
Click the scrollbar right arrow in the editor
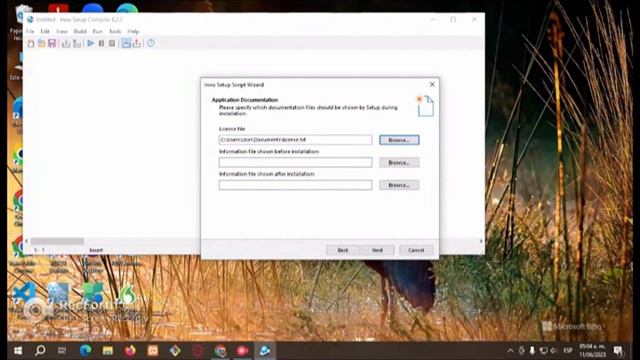[x=481, y=241]
